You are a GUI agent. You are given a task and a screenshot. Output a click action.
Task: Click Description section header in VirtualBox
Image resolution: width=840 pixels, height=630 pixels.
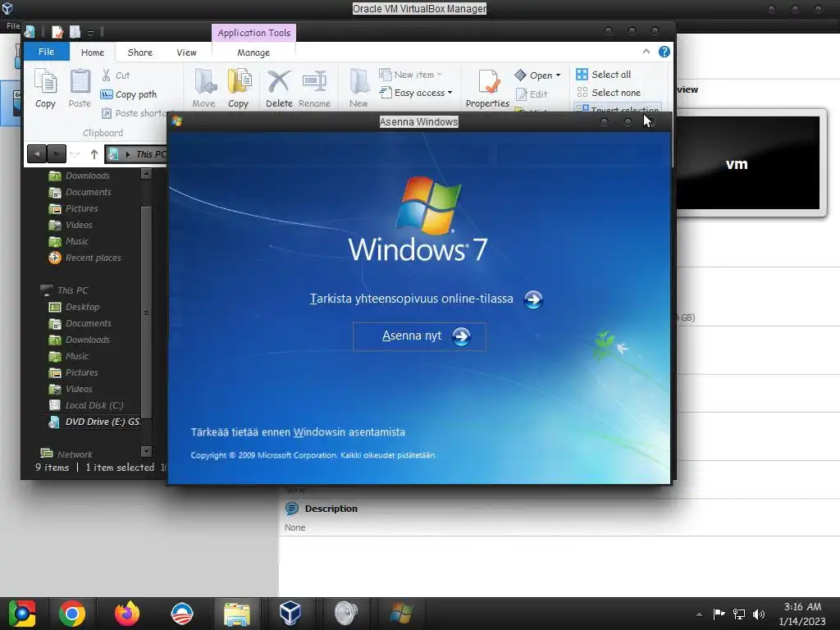pos(331,509)
